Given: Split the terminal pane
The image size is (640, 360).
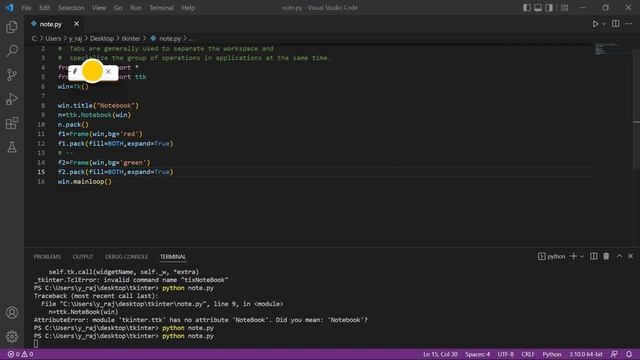Looking at the screenshot, I should (593, 256).
